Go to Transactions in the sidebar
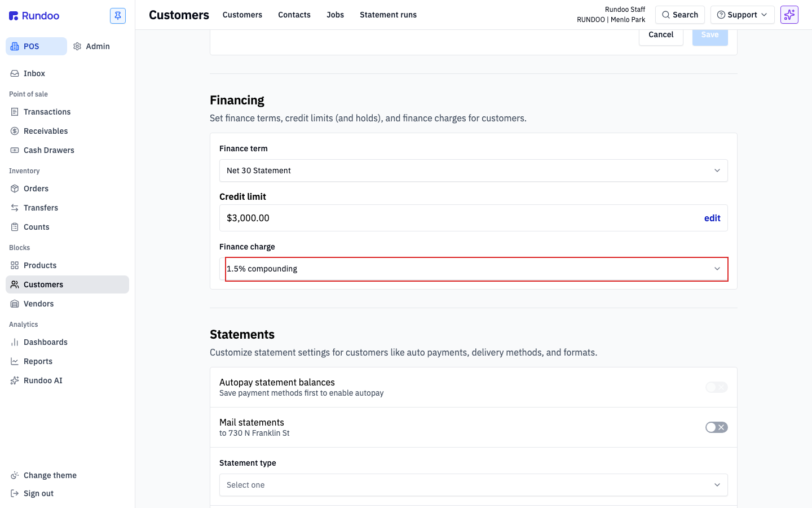 pos(67,112)
